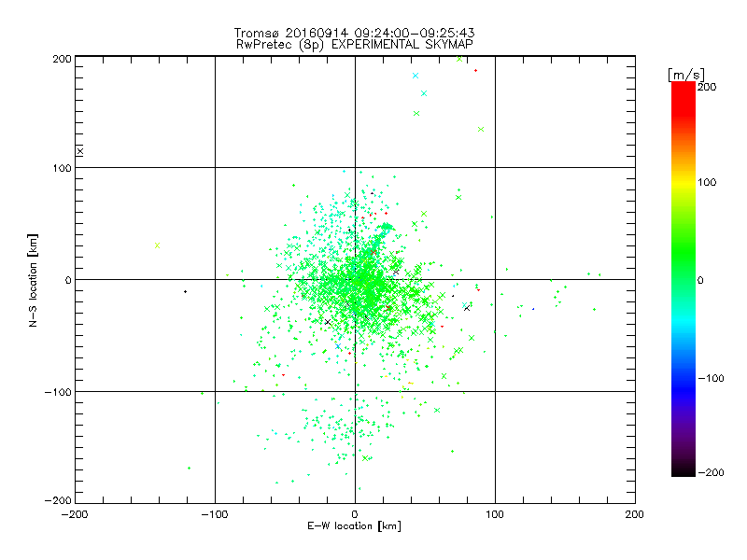
Task: Click the cyan X marker at the top of the plot
Action: click(416, 76)
